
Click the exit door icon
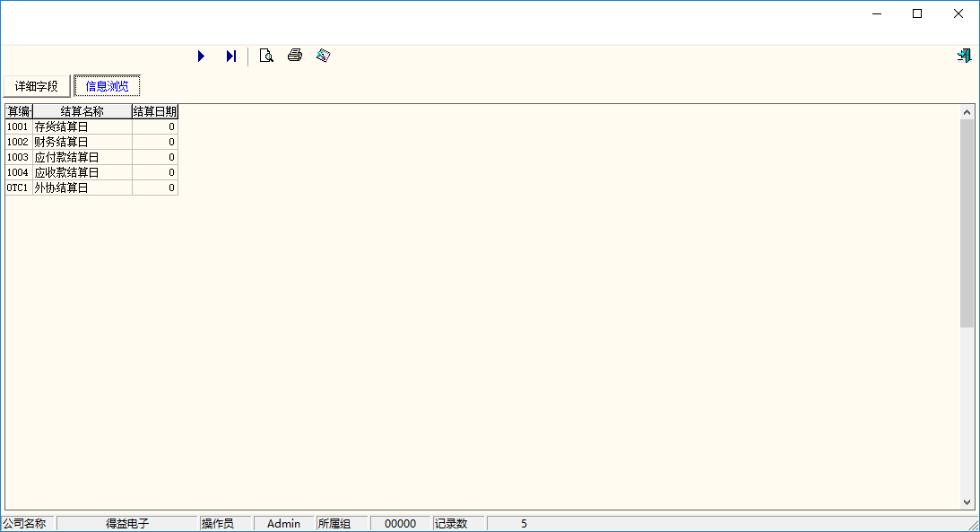964,57
